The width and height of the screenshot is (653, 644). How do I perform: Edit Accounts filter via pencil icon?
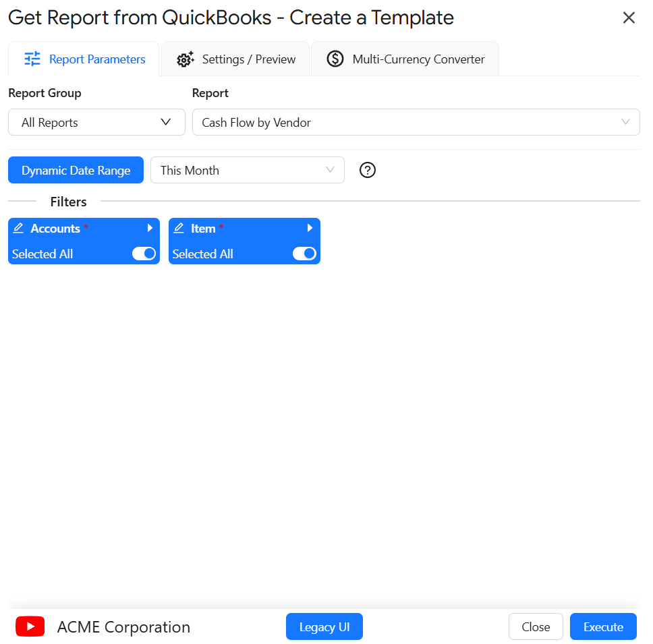coord(18,228)
